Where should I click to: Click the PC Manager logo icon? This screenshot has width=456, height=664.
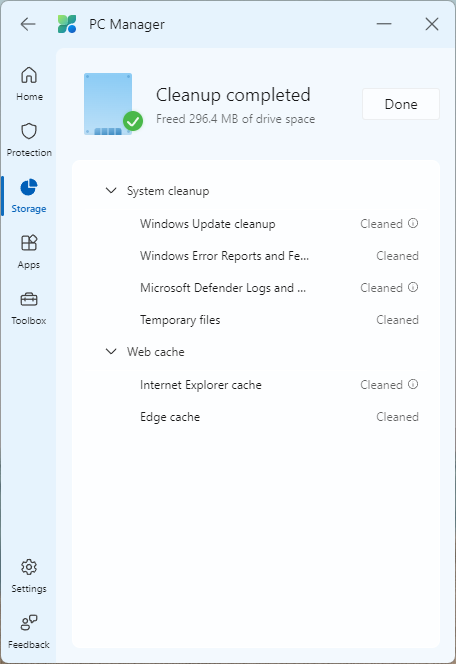tap(67, 24)
